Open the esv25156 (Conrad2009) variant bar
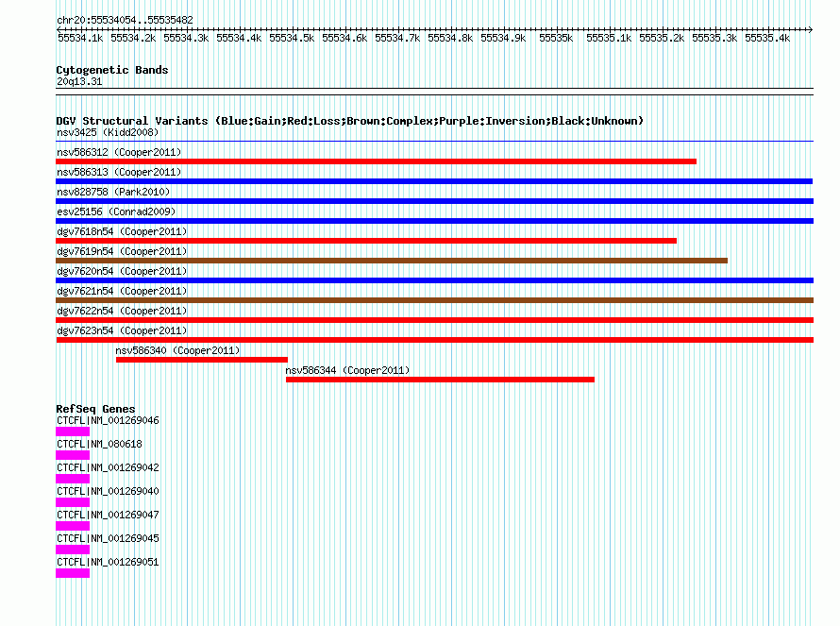840x626 pixels. tap(434, 221)
